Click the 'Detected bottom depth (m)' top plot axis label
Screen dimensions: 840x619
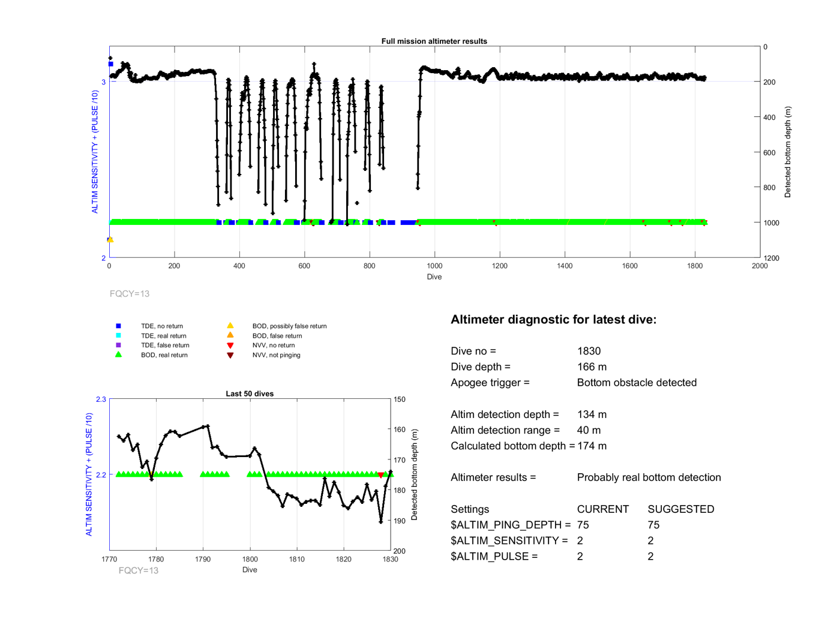coord(788,152)
